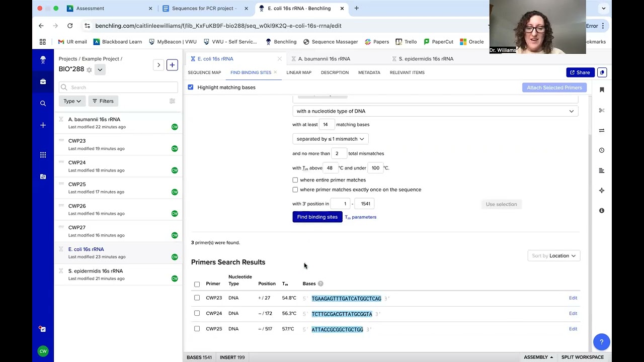644x362 pixels.
Task: Click the Find binding sites button
Action: tap(317, 217)
